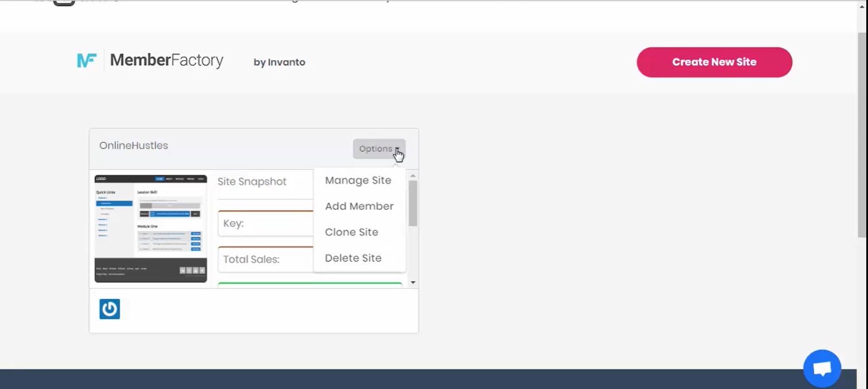Choose Manage Site from the Options menu
Screen dimensions: 868x389
tap(358, 180)
